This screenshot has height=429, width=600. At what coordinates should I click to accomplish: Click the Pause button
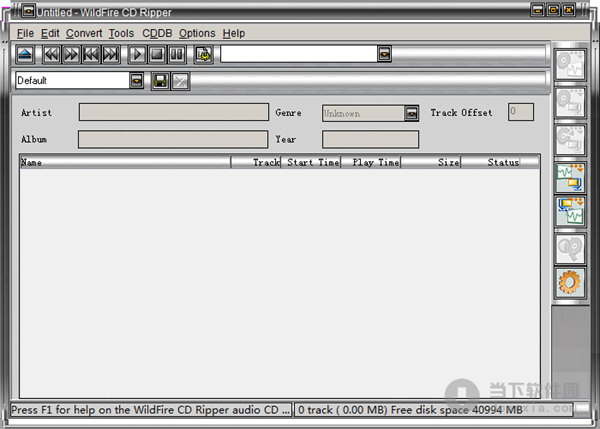pos(177,54)
